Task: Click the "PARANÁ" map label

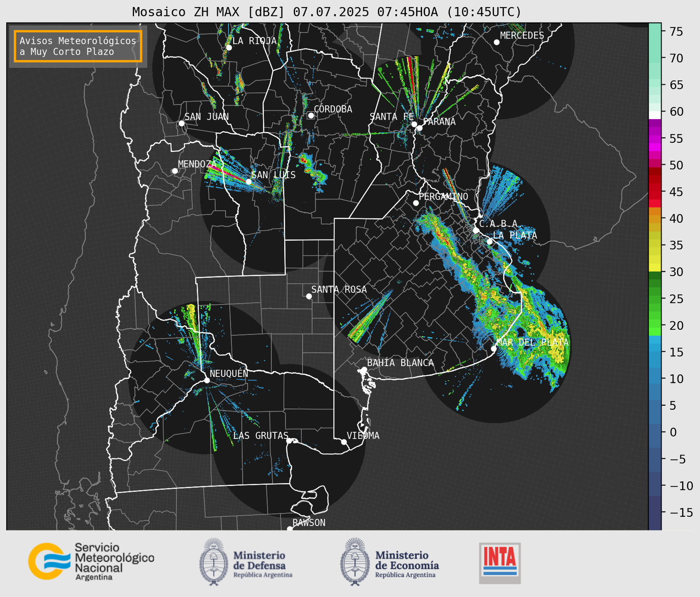Action: pyautogui.click(x=439, y=122)
